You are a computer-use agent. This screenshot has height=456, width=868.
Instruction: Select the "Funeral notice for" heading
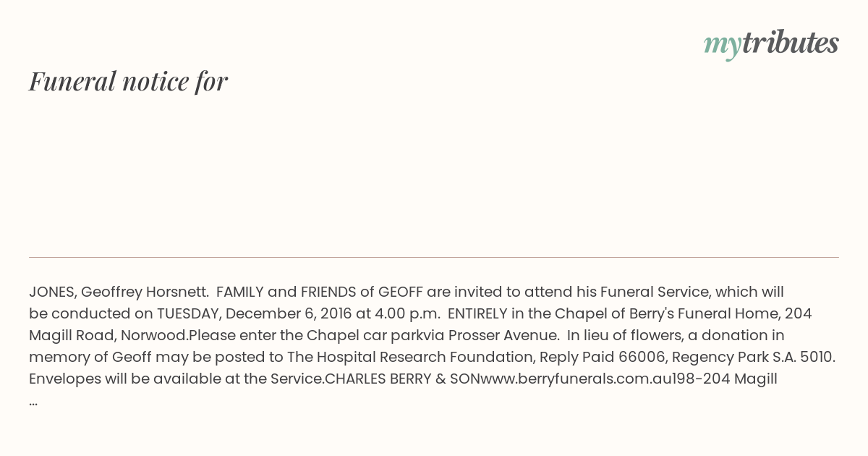pyautogui.click(x=129, y=82)
